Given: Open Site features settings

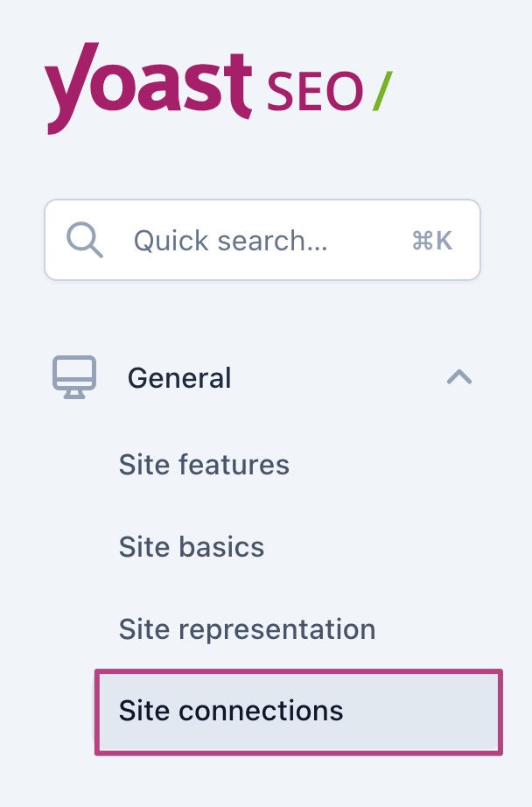Looking at the screenshot, I should click(204, 464).
